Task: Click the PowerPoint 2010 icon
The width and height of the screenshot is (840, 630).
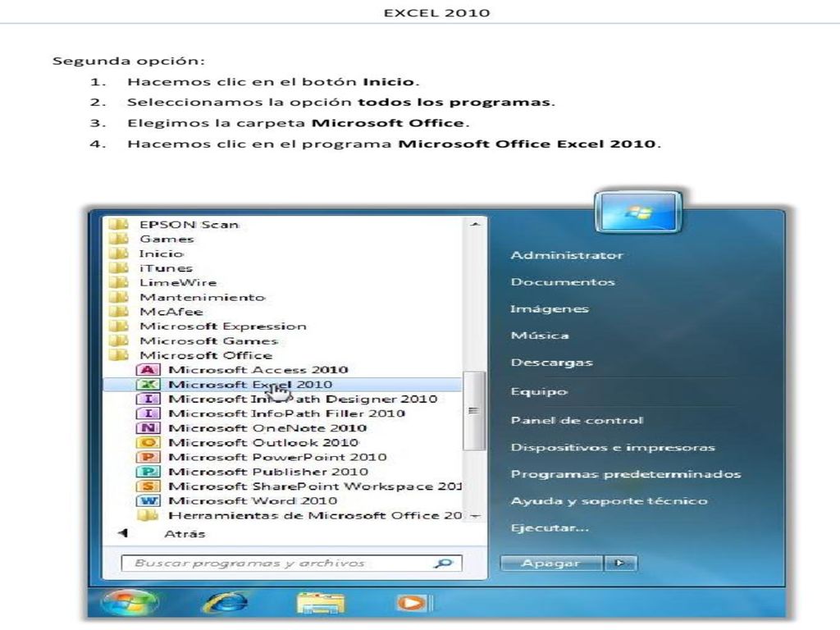Action: (148, 457)
